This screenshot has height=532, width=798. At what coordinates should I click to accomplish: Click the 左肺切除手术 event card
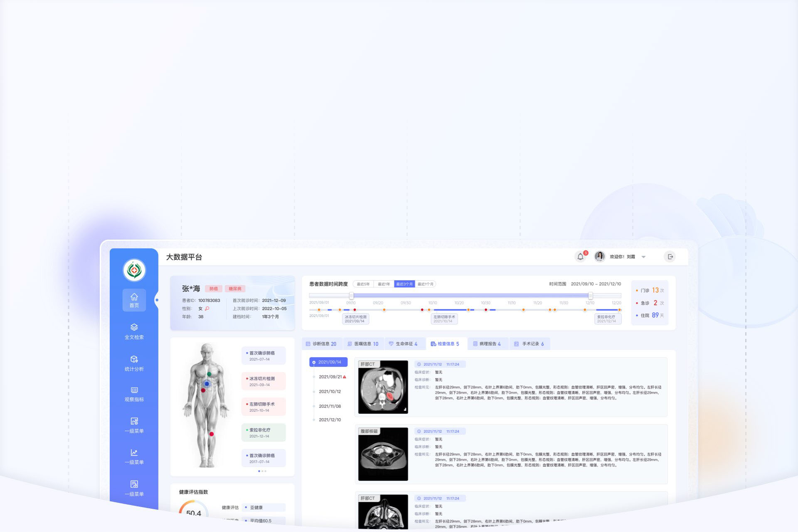point(264,407)
